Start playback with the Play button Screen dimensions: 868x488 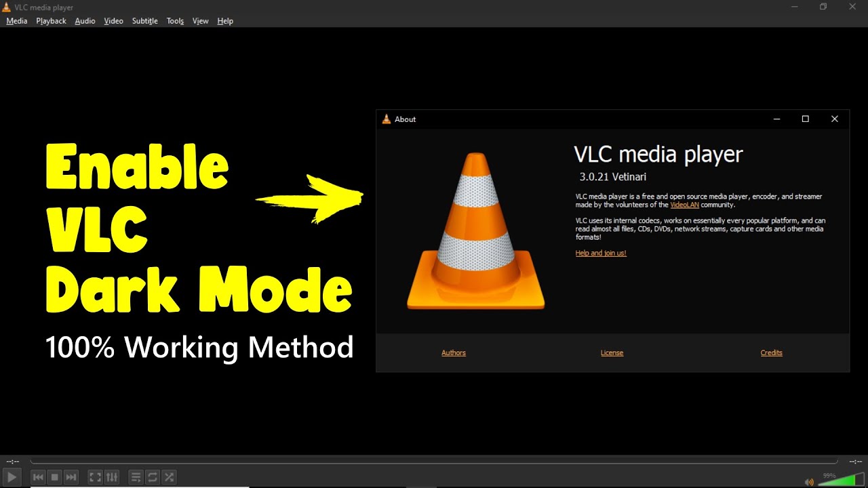12,477
